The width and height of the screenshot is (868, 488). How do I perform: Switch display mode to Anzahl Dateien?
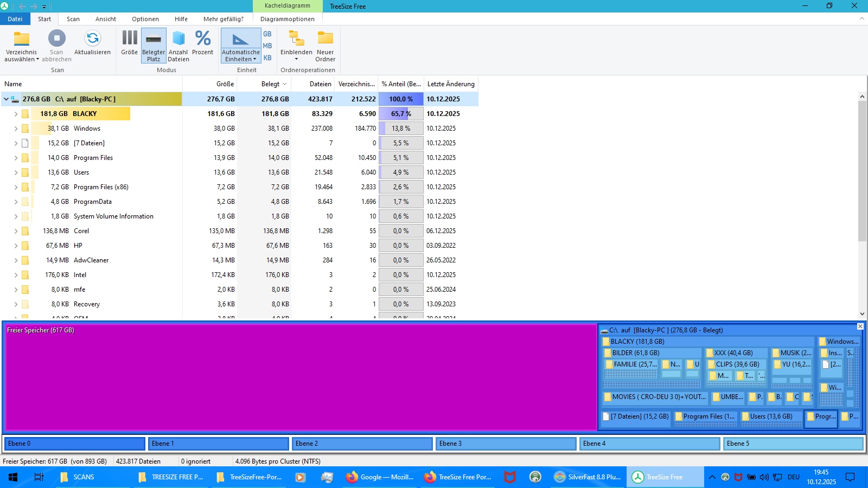click(178, 47)
